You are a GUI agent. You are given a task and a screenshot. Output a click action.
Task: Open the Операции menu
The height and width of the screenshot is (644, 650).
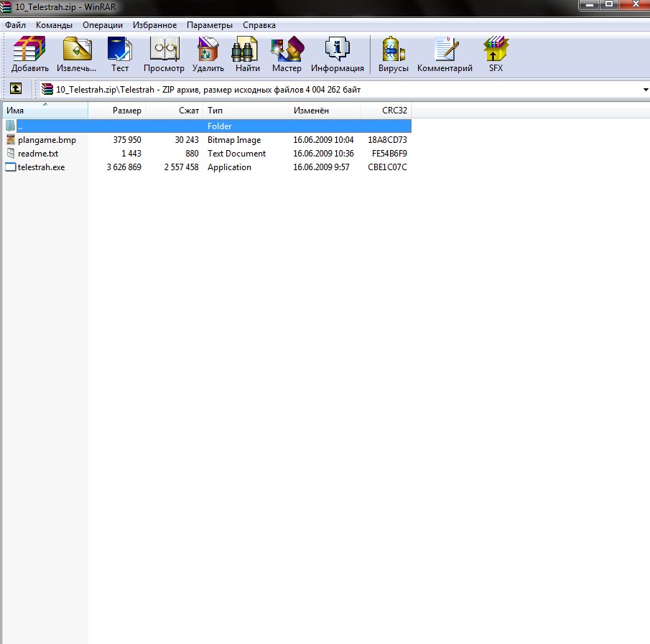(103, 25)
